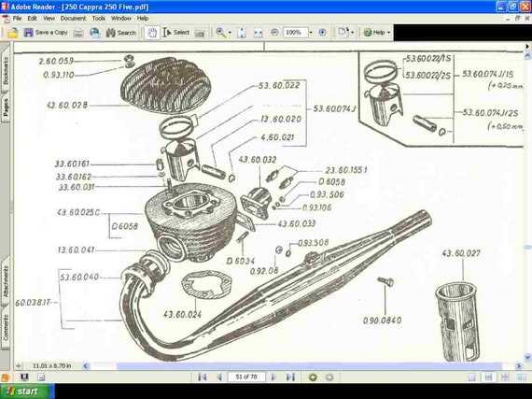This screenshot has height=399, width=532.
Task: Open the Comments side panel tab
Action: (x=6, y=327)
